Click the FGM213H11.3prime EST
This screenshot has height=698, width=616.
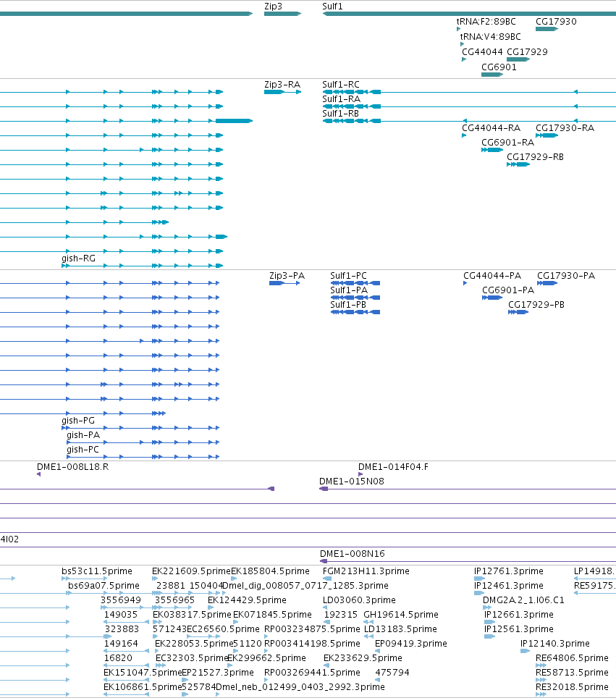[327, 579]
